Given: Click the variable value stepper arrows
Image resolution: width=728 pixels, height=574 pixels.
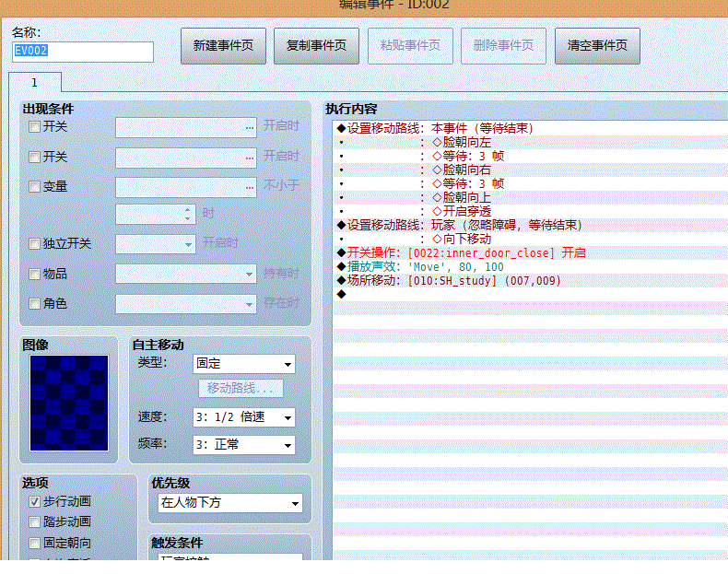Looking at the screenshot, I should 188,214.
